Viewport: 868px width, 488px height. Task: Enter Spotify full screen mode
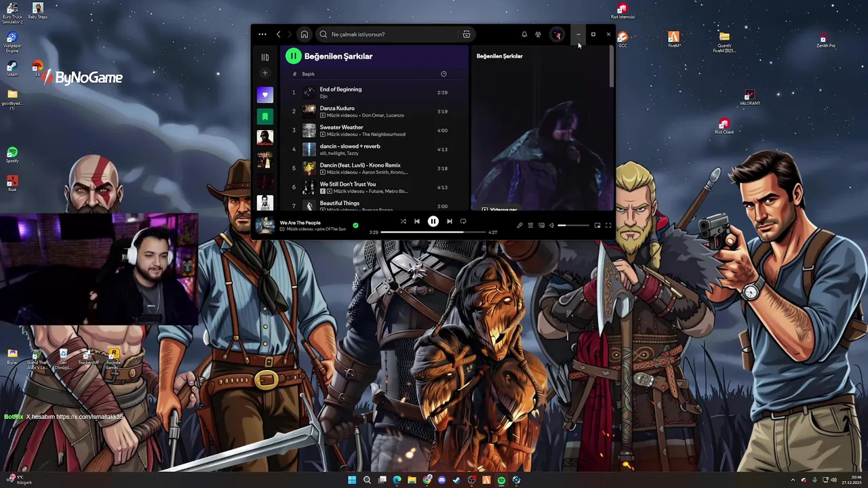[x=608, y=225]
